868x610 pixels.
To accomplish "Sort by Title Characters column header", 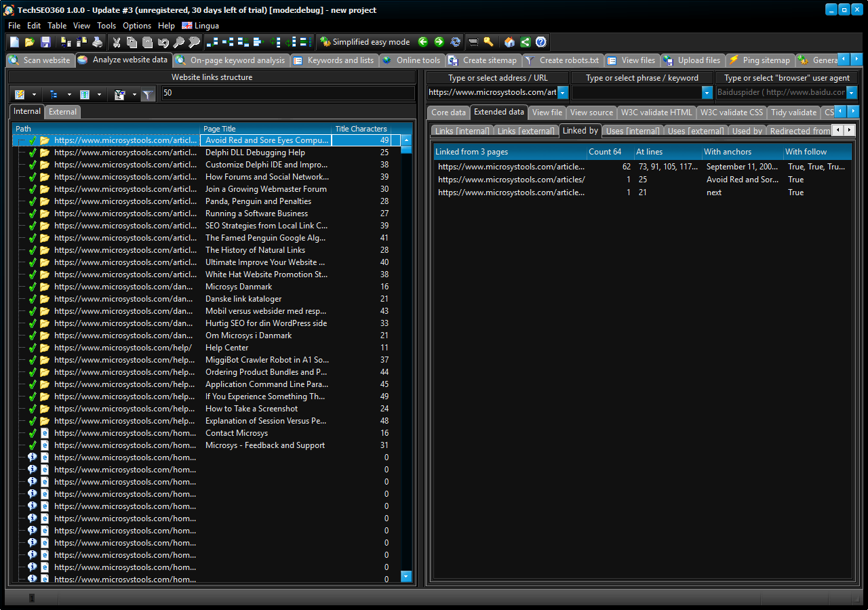I will pos(361,129).
